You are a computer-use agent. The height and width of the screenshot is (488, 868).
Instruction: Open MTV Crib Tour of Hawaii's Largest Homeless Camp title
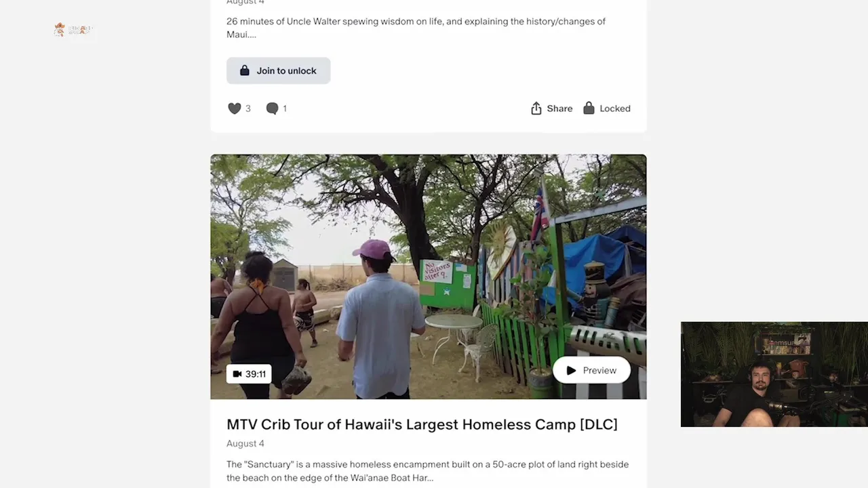[422, 424]
